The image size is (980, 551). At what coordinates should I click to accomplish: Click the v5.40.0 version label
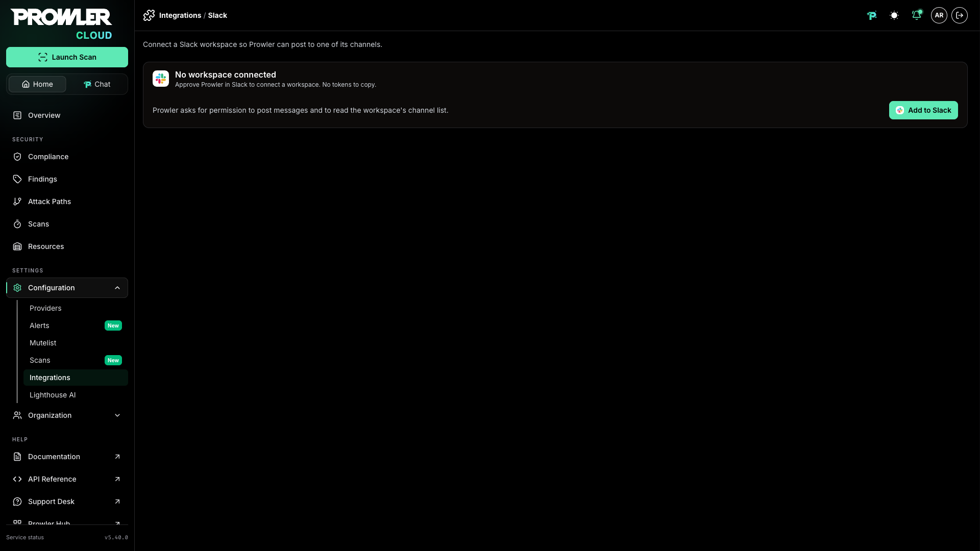[x=116, y=537]
